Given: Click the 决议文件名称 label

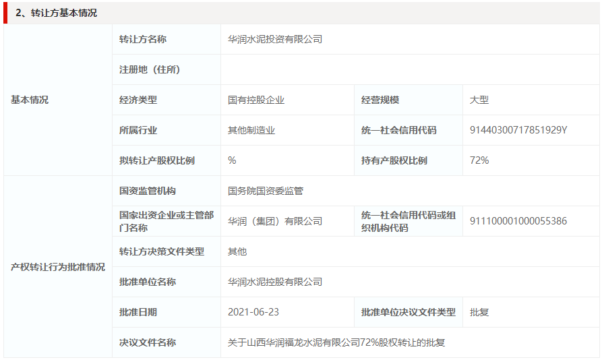Looking at the screenshot, I should click(148, 342).
